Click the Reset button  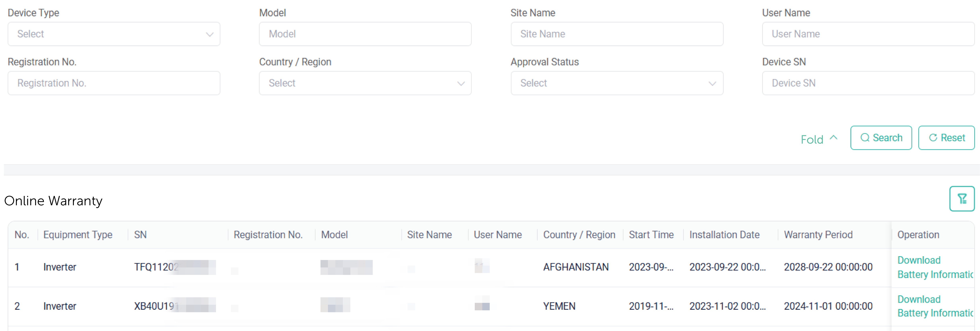[946, 138]
